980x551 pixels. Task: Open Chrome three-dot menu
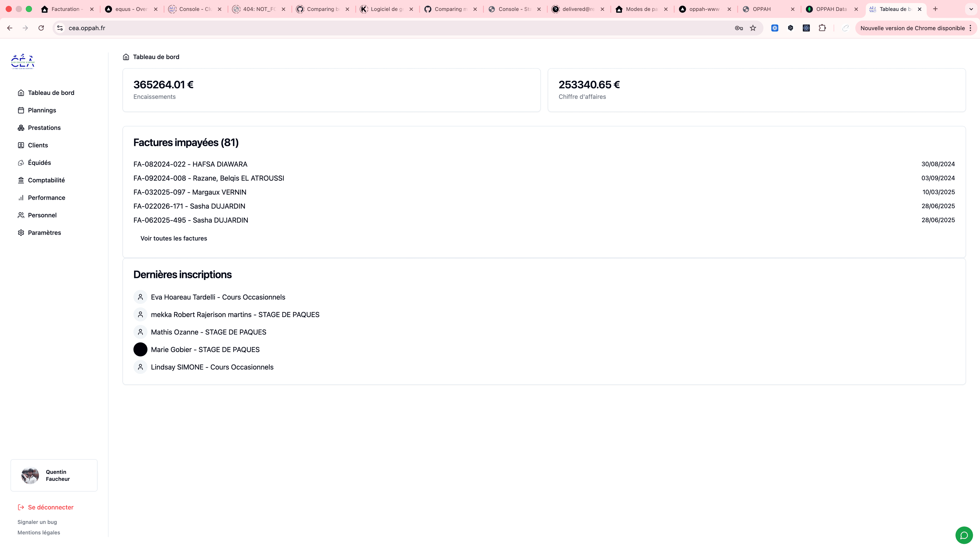[x=971, y=28]
